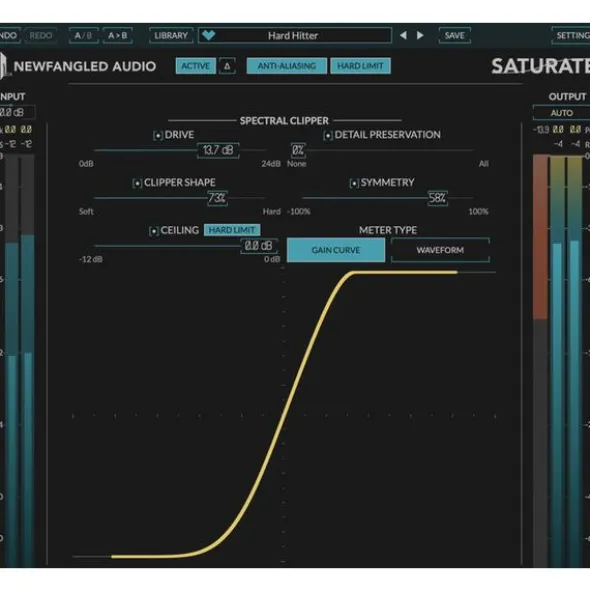The image size is (590, 591).
Task: Click the yellow gain curve display
Action: point(284,414)
